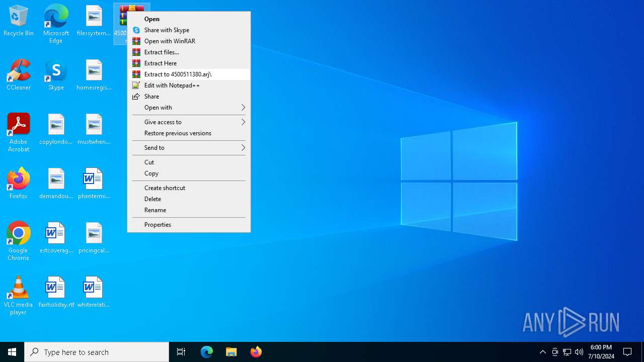Choose Share in the context menu
The height and width of the screenshot is (362, 644).
tap(189, 97)
